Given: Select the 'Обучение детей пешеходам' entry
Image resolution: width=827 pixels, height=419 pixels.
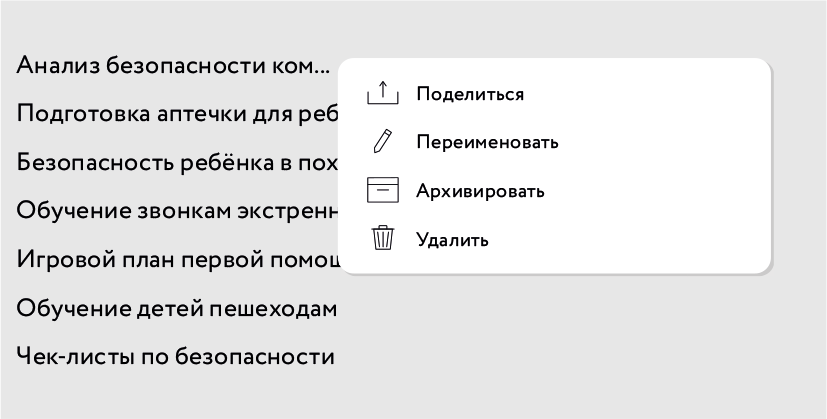Looking at the screenshot, I should (176, 307).
